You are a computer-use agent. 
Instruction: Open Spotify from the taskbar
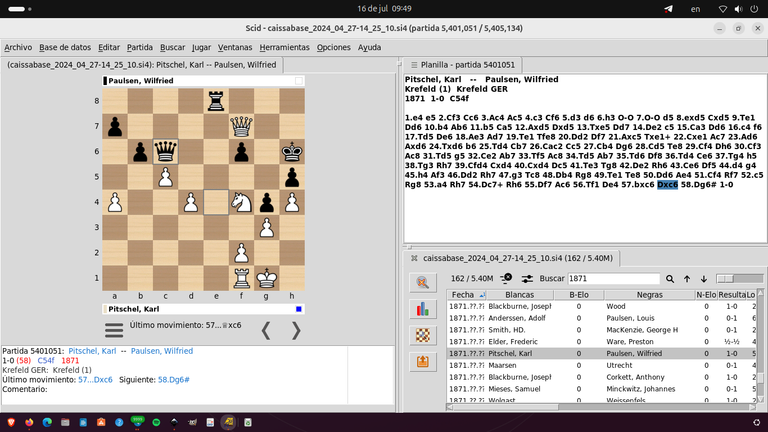click(156, 422)
